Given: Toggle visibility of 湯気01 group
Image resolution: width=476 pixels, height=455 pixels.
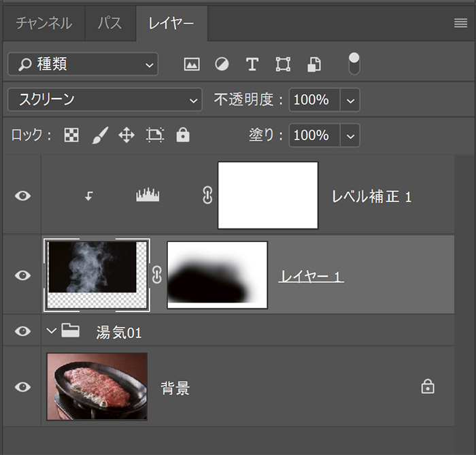Looking at the screenshot, I should click(23, 331).
